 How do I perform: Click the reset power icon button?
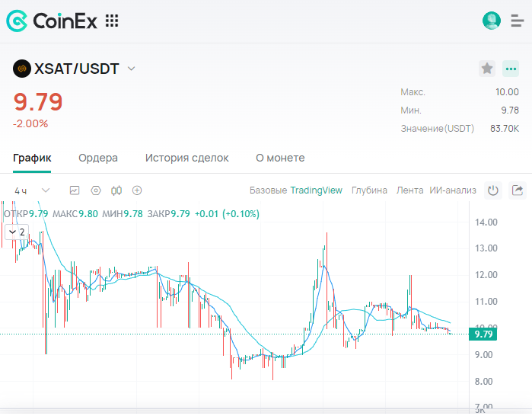[493, 190]
